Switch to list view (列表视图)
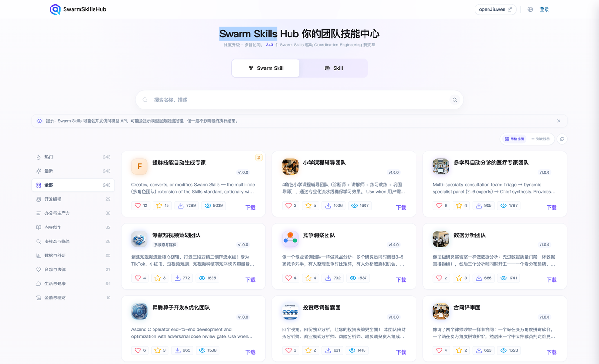The width and height of the screenshot is (599, 364). tap(541, 139)
